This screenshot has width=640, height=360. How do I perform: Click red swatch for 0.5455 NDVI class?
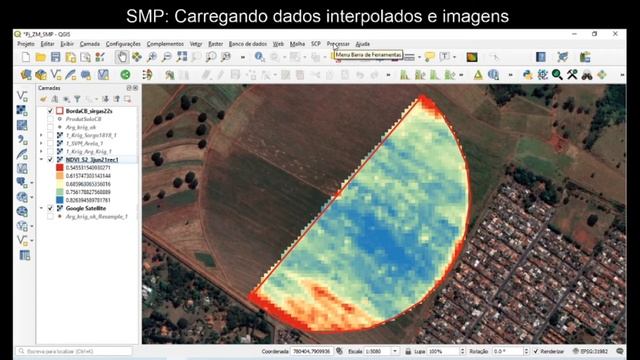pyautogui.click(x=60, y=168)
